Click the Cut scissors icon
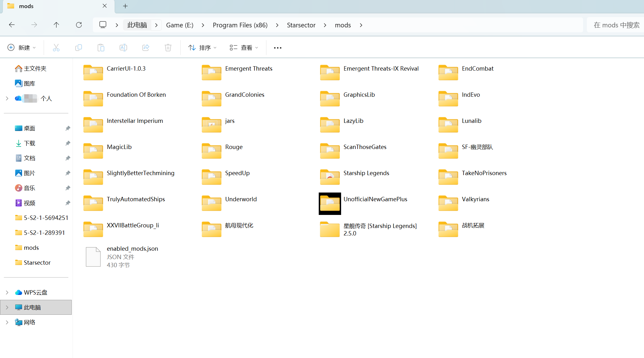This screenshot has height=358, width=644. tap(56, 48)
